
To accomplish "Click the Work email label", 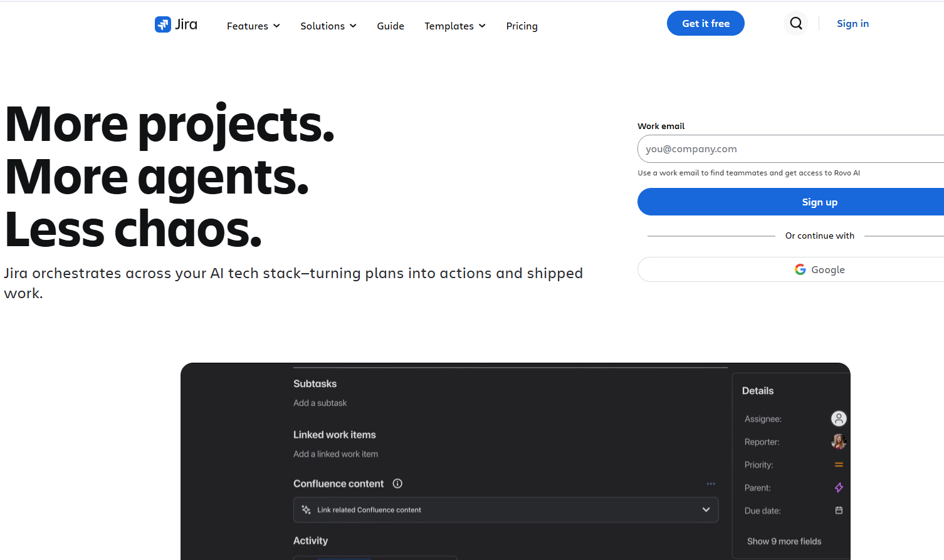I will click(661, 126).
